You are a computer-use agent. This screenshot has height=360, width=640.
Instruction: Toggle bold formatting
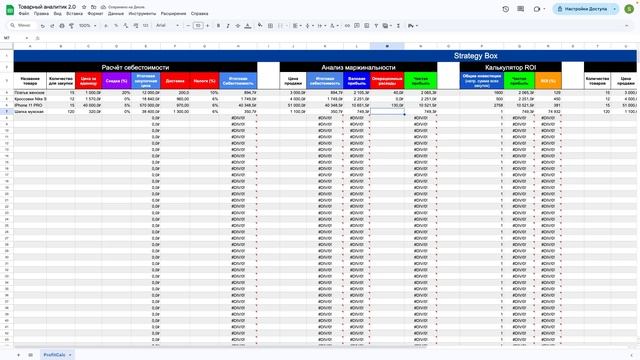click(x=218, y=26)
